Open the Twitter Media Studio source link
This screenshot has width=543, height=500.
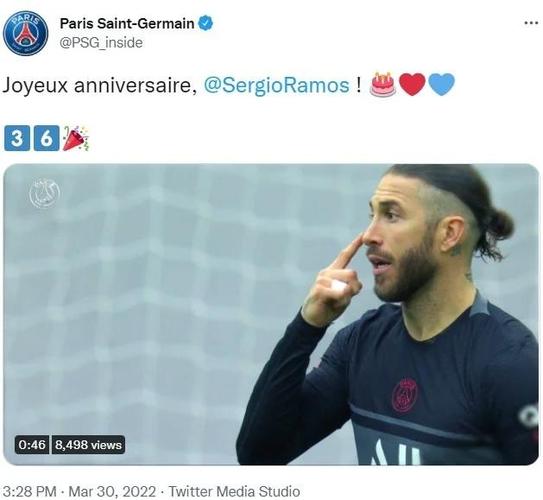(234, 491)
